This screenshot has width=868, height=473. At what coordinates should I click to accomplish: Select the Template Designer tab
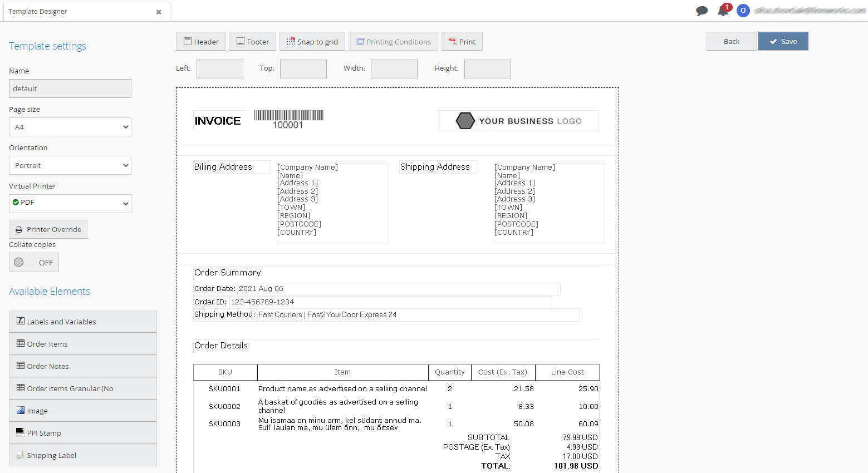click(78, 12)
